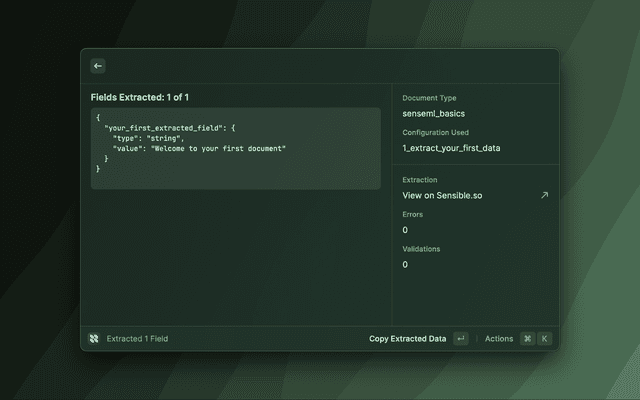Viewport: 640px width, 400px height.
Task: Click the Document Type label
Action: [429, 98]
